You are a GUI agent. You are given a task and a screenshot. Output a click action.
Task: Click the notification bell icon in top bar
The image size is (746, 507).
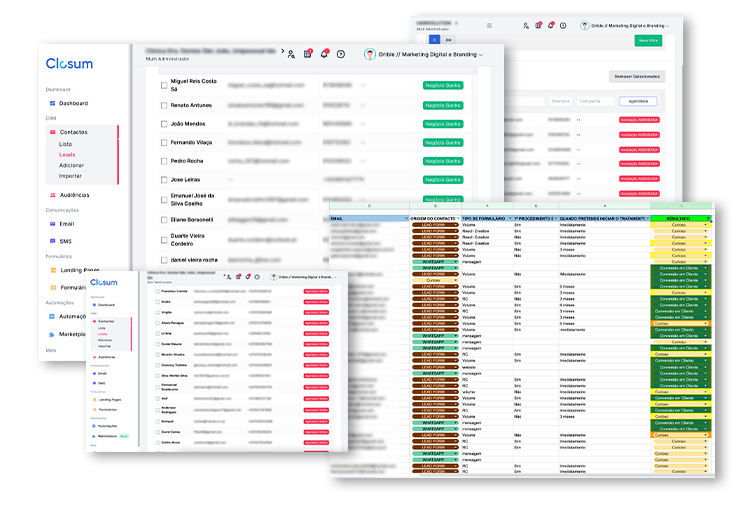pyautogui.click(x=324, y=54)
